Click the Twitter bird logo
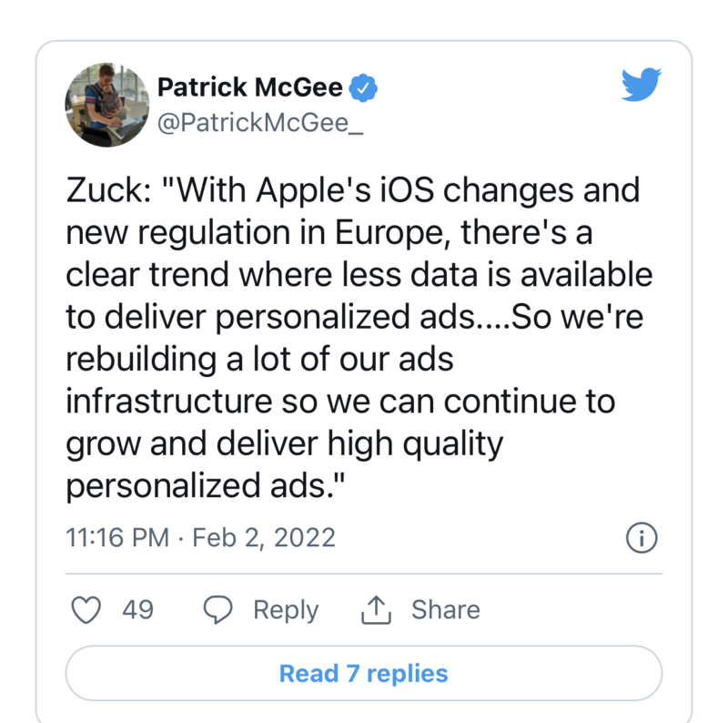The image size is (728, 723). [x=639, y=85]
